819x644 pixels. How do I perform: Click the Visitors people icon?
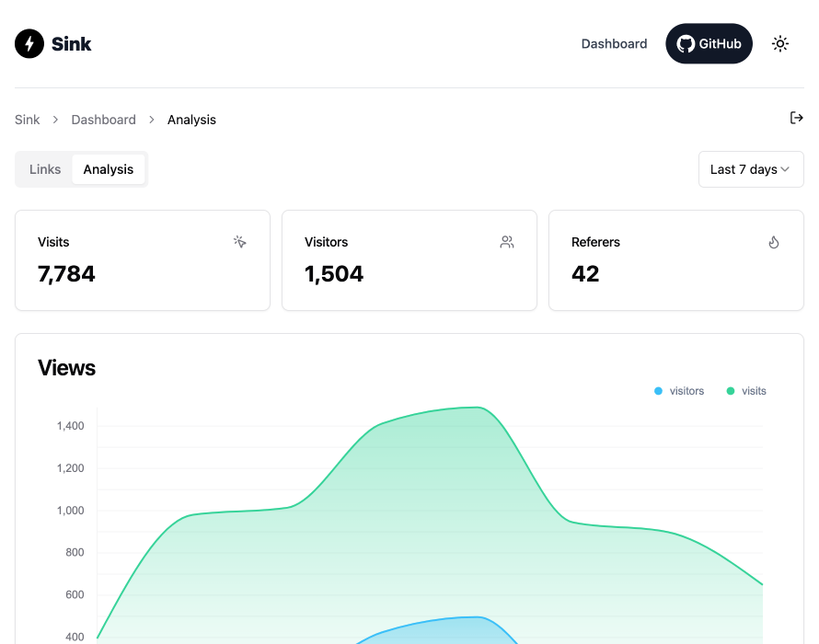pyautogui.click(x=507, y=242)
